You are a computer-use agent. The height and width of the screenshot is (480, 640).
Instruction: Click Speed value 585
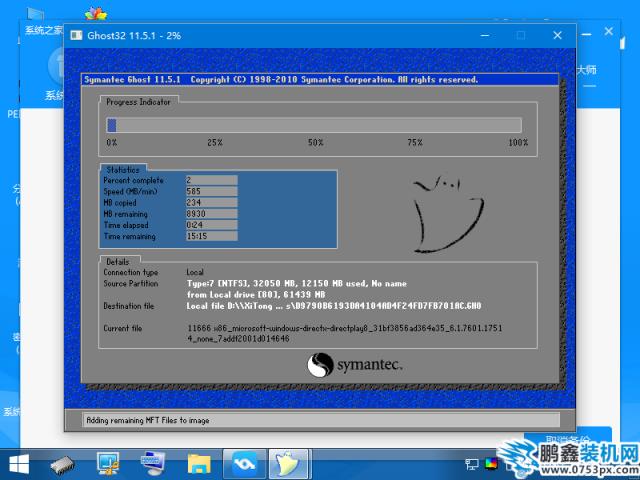coord(211,191)
